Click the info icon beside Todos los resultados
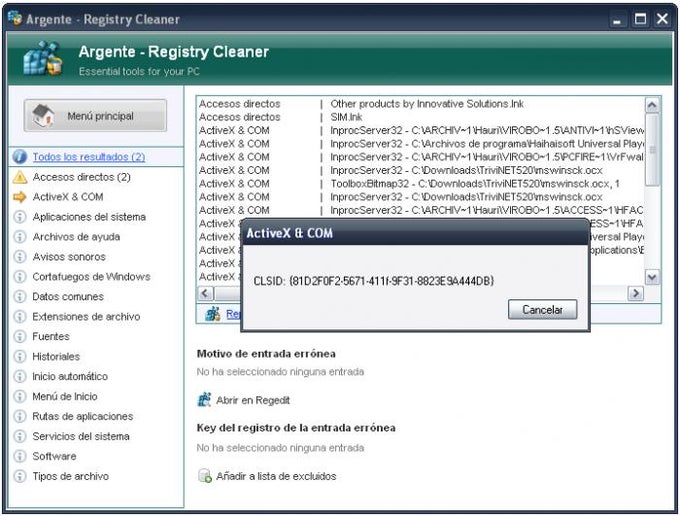 [20, 157]
